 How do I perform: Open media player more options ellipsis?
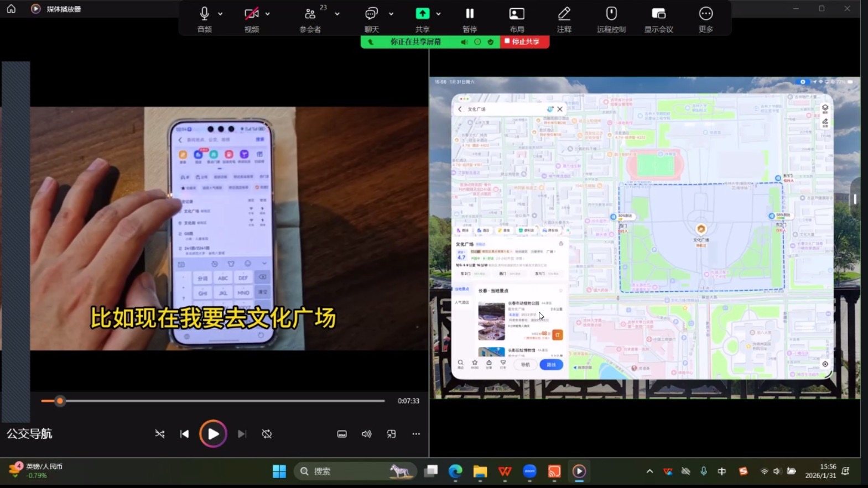click(x=416, y=434)
